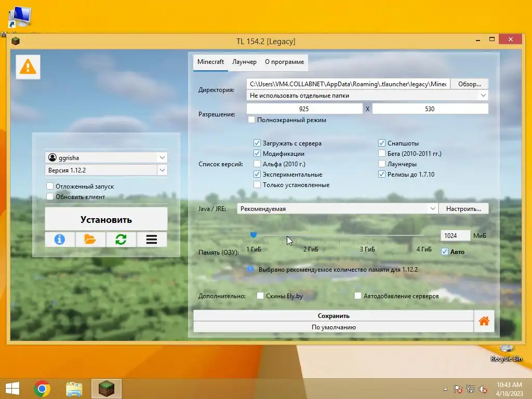Screen dimensions: 532x399
Task: Check Бета (2010-2011 гг.) checkbox
Action: 382,153
